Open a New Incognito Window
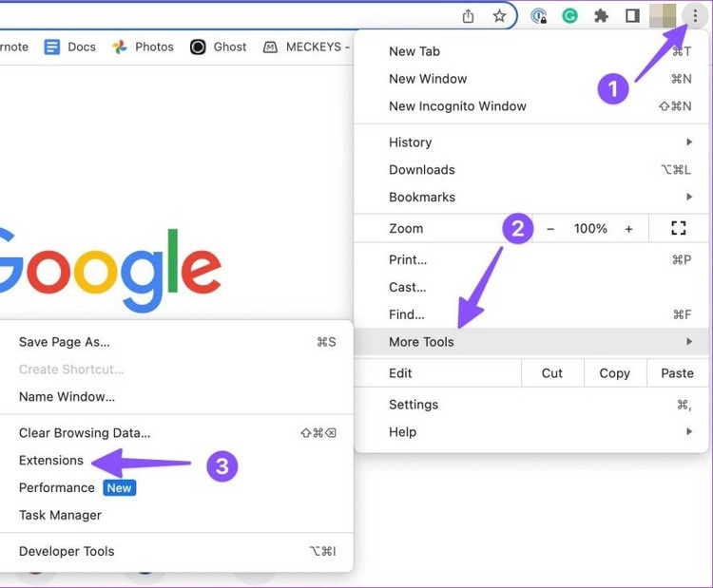Viewport: 713px width, 588px height. (x=531, y=105)
